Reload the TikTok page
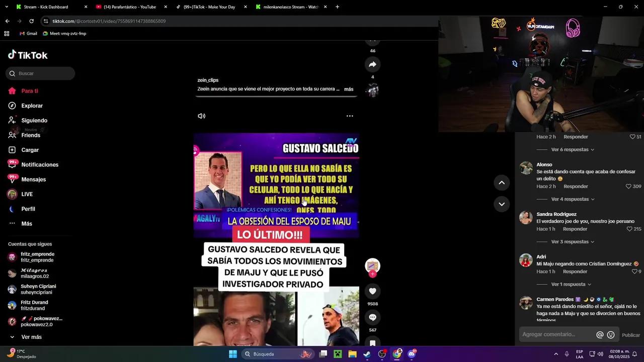Screen dimensions: 644x362 point(31,21)
